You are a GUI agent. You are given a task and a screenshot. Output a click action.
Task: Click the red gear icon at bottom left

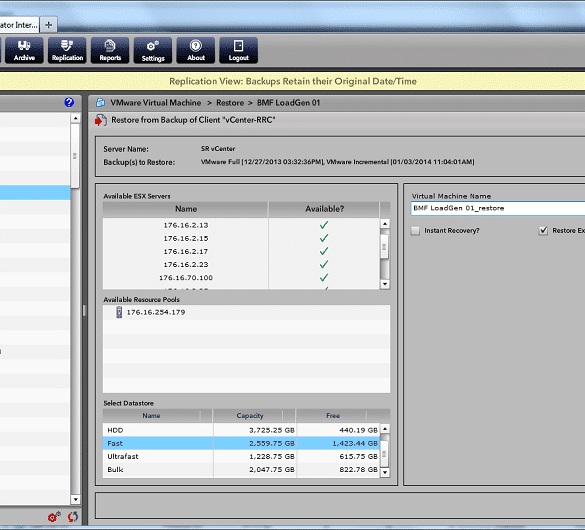54,517
